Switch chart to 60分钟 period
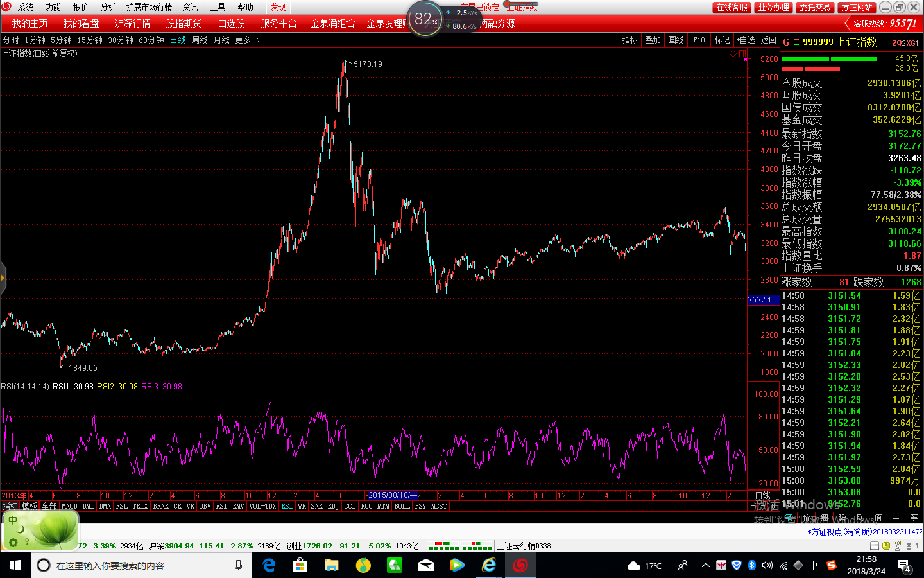 click(x=151, y=40)
